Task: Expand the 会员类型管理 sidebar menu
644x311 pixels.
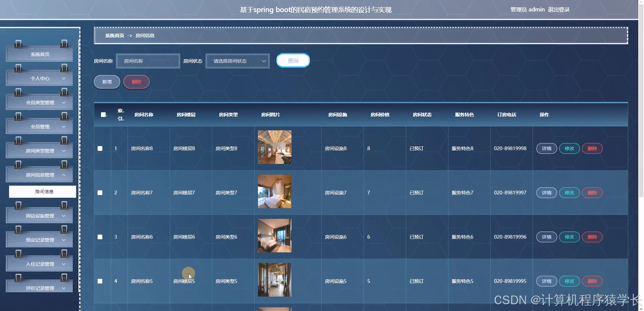Action: pos(40,103)
